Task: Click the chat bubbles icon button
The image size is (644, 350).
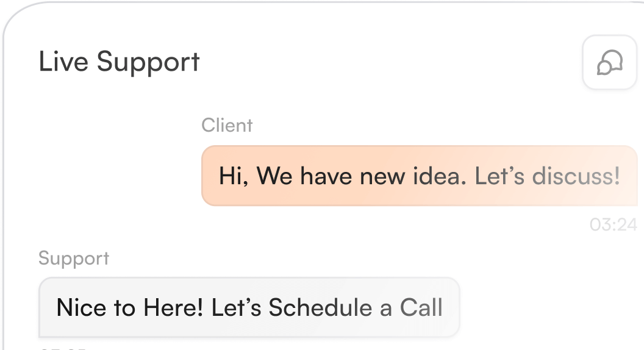Action: pyautogui.click(x=610, y=62)
